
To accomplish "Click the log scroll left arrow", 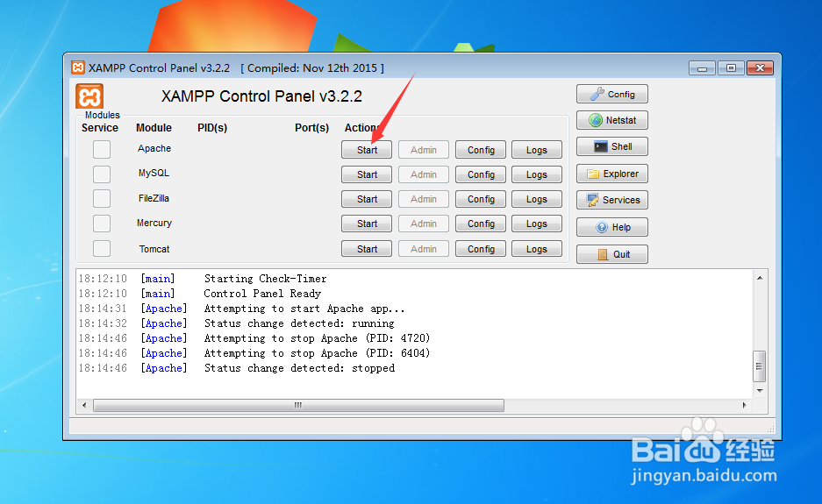I will 84,405.
